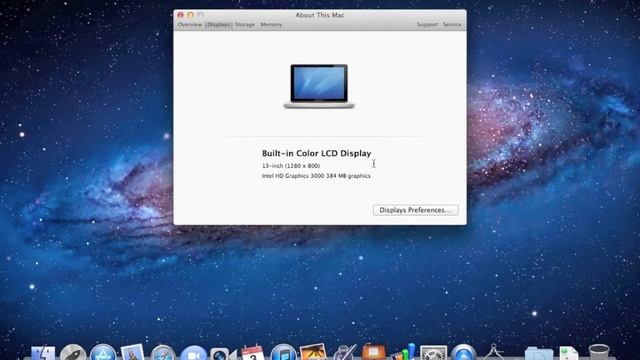
Task: Open iPhoto palm tree picture icon
Action: [x=313, y=353]
